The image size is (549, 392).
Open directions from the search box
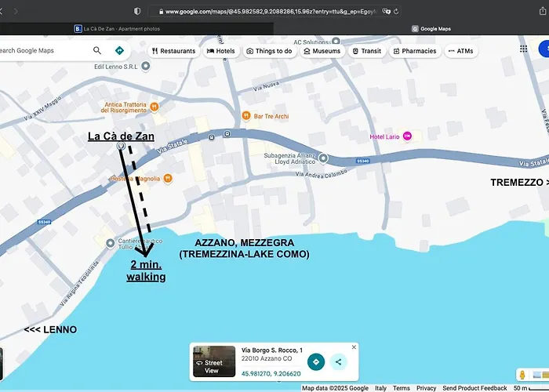coord(119,50)
